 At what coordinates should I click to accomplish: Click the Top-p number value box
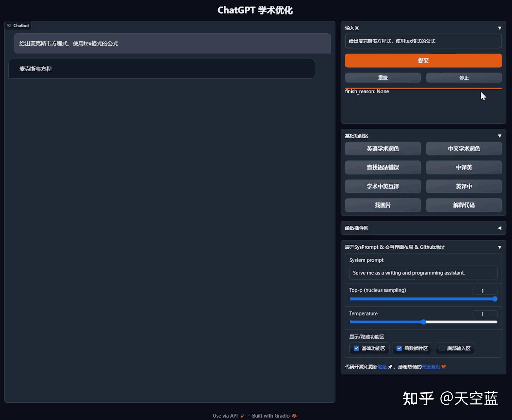pos(485,291)
